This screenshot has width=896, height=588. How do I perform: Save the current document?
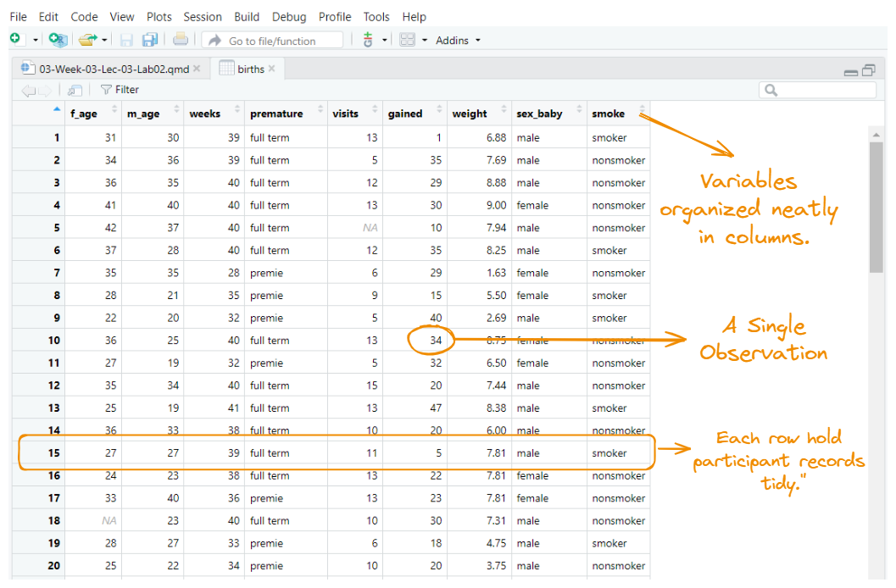125,39
